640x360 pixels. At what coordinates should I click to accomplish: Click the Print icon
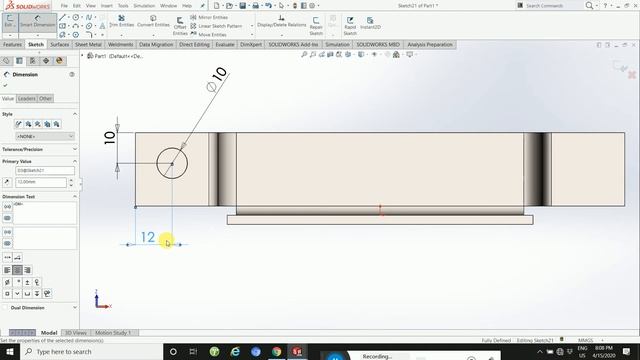(256, 6)
